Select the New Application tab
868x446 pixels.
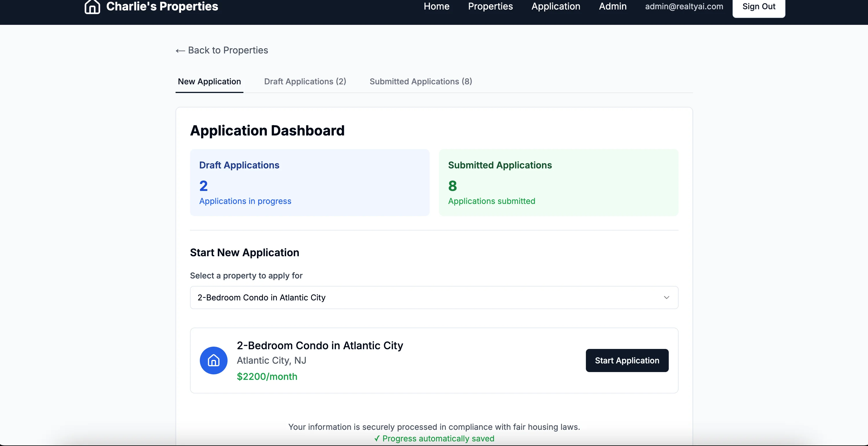209,81
